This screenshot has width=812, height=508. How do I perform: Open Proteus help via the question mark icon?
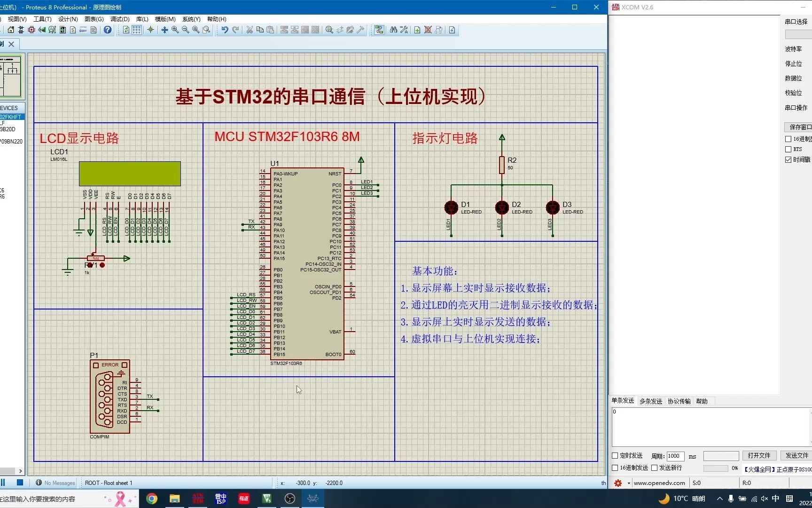(x=108, y=30)
